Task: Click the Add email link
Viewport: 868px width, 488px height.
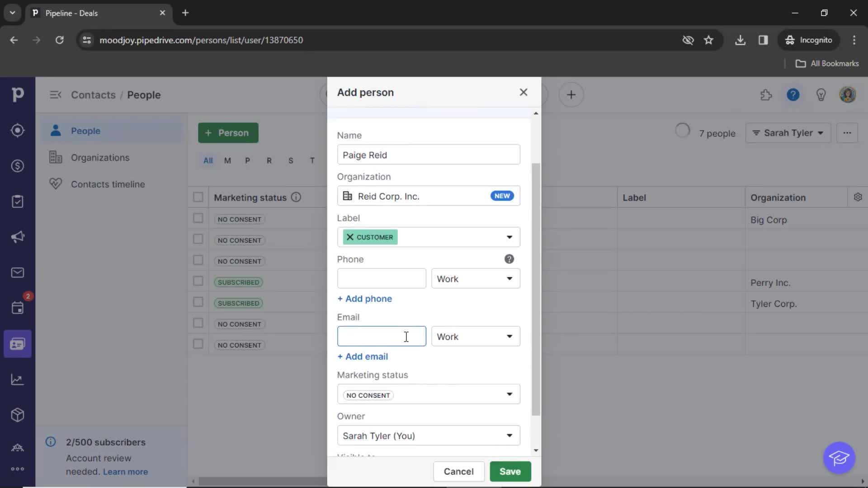Action: [363, 357]
